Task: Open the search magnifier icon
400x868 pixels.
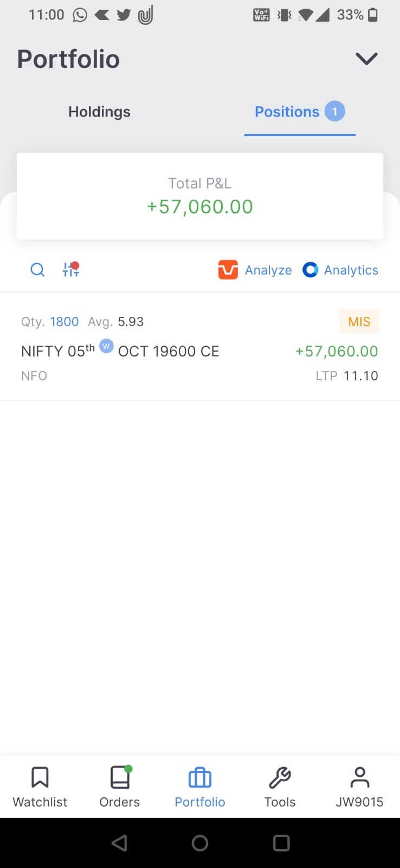Action: (37, 270)
